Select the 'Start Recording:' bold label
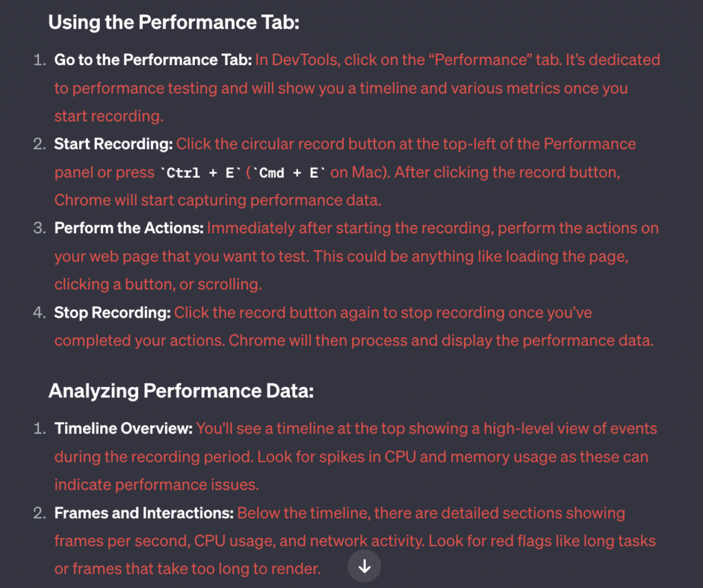The image size is (703, 588). pyautogui.click(x=113, y=144)
